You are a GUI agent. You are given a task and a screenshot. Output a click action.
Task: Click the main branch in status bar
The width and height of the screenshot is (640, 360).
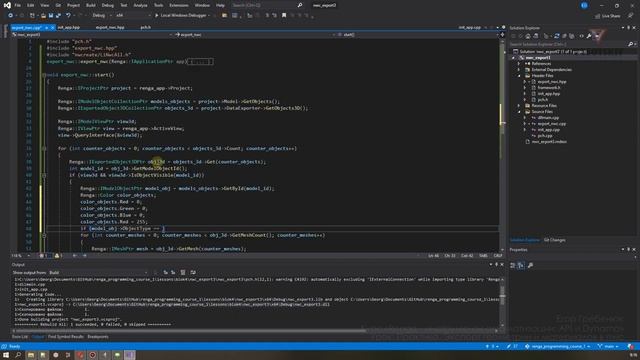tap(607, 347)
